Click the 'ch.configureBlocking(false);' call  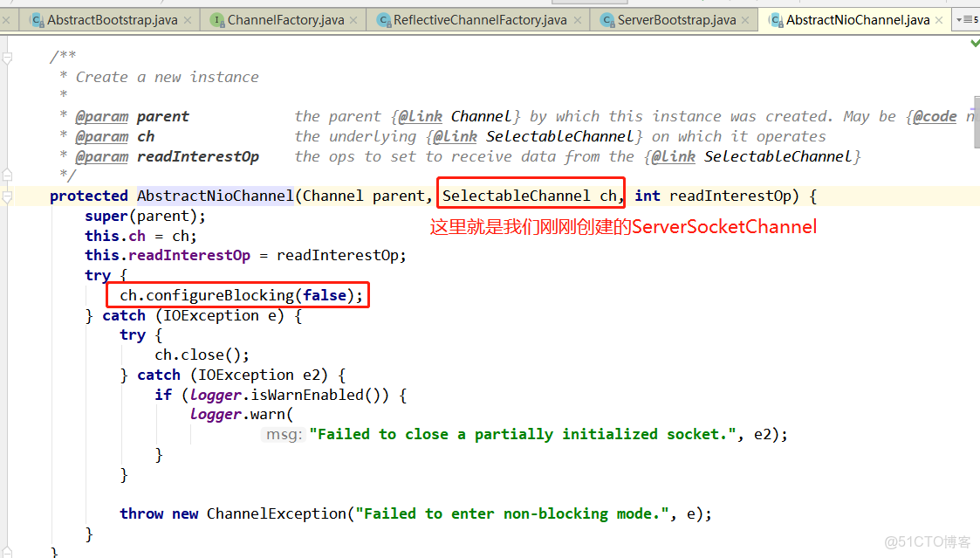241,295
